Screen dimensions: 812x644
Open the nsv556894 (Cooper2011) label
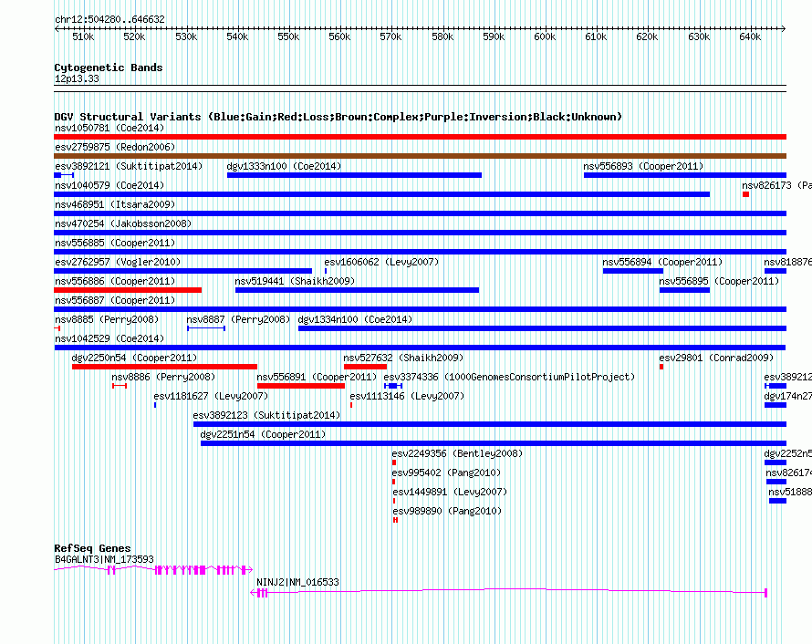pos(662,262)
